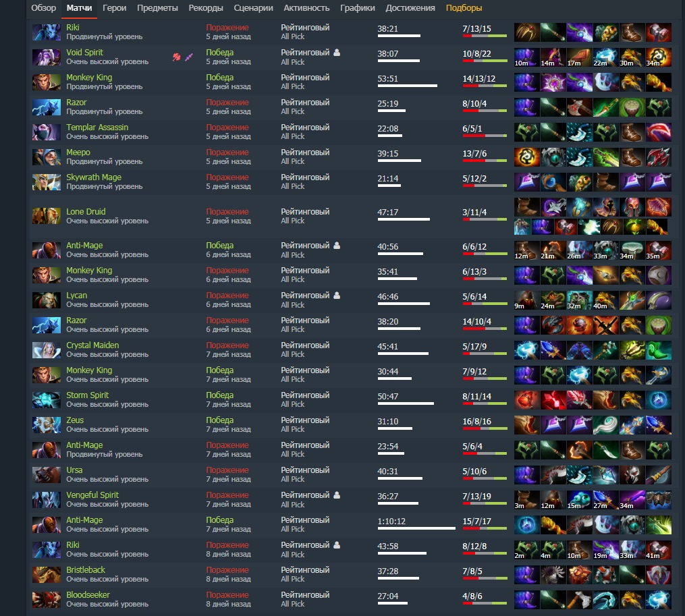685x616 pixels.
Task: Click the 12m boots item in Anti-Mage win row
Action: tap(527, 250)
